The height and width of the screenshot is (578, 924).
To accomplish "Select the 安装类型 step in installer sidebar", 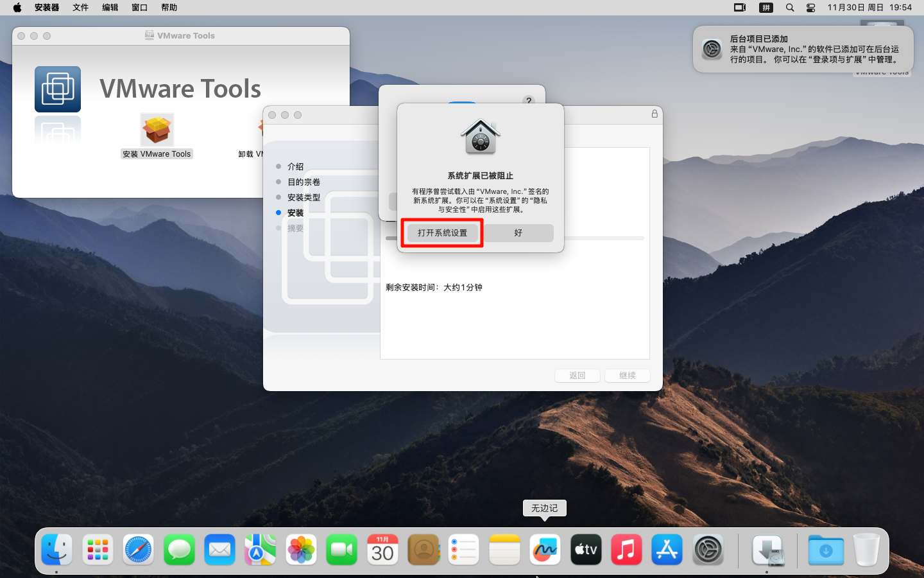I will [304, 197].
